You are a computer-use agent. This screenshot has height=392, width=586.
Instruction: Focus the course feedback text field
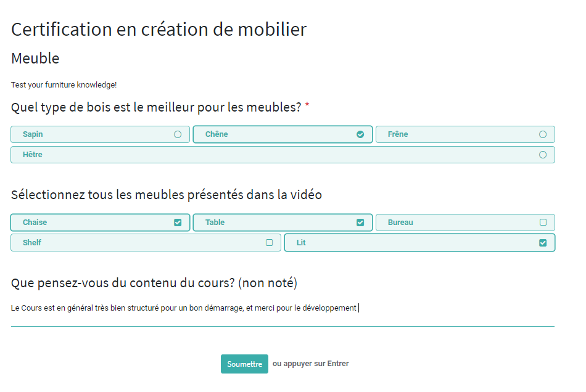[x=282, y=308]
